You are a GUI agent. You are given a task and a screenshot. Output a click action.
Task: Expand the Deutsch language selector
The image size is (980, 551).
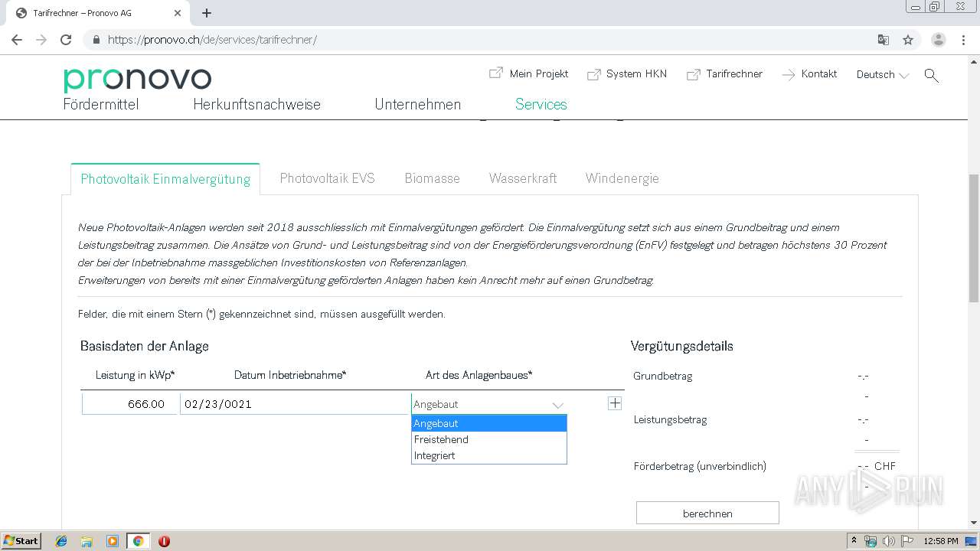(883, 75)
